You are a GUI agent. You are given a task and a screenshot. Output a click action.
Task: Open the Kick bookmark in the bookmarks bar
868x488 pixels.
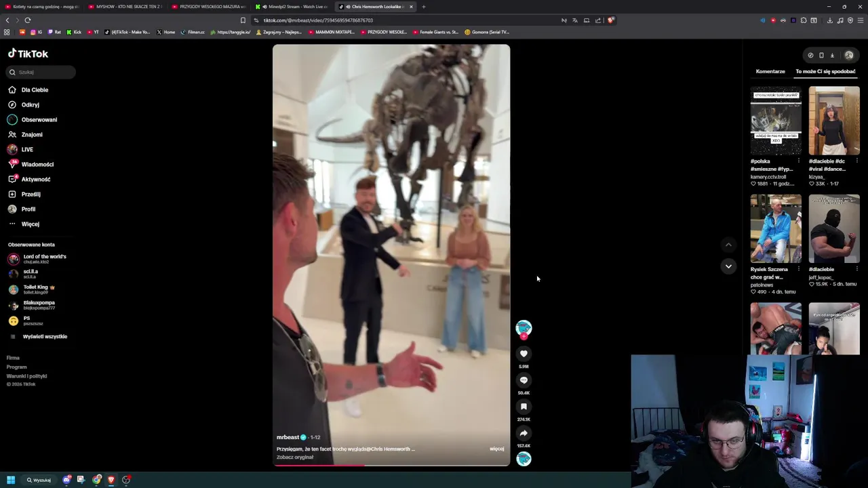click(x=74, y=32)
